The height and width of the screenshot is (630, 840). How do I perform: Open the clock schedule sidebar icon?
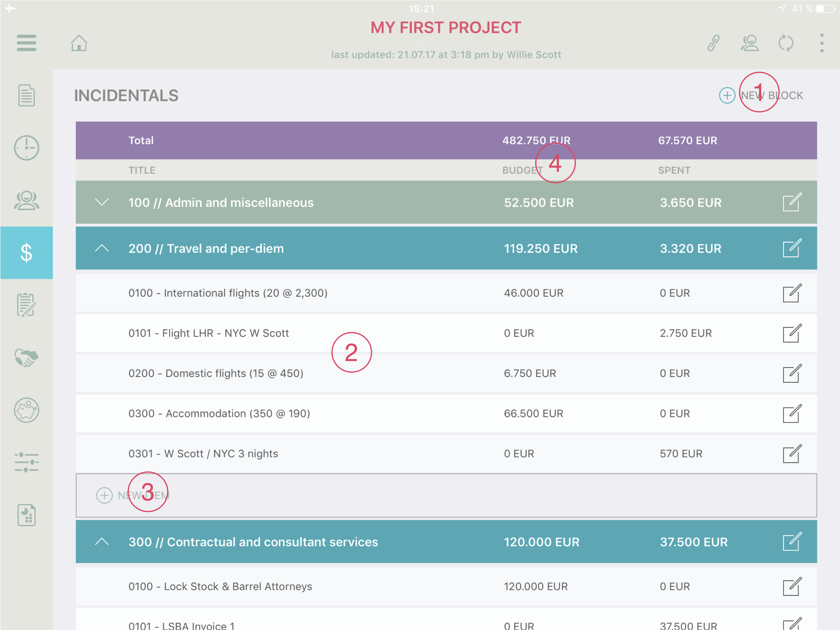[x=27, y=148]
